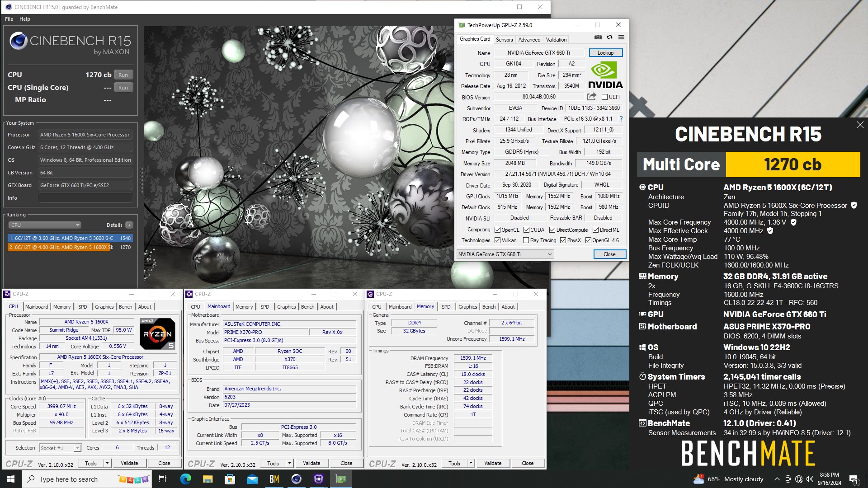Click the GPU-Z refresh icon
868x488 pixels.
click(x=609, y=38)
